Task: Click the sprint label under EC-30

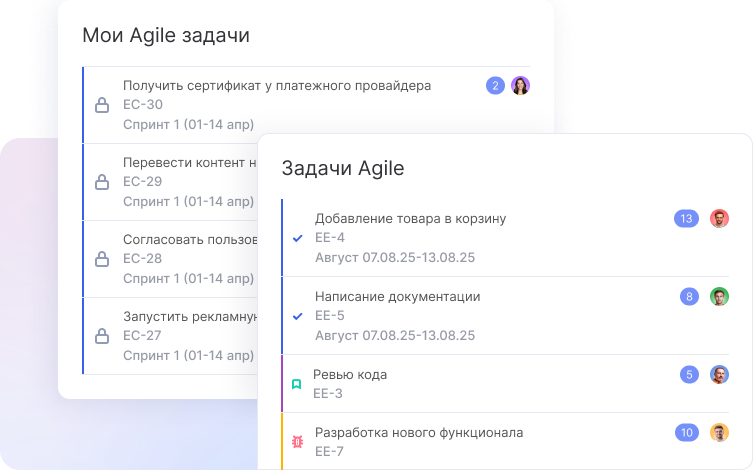Action: pyautogui.click(x=188, y=124)
